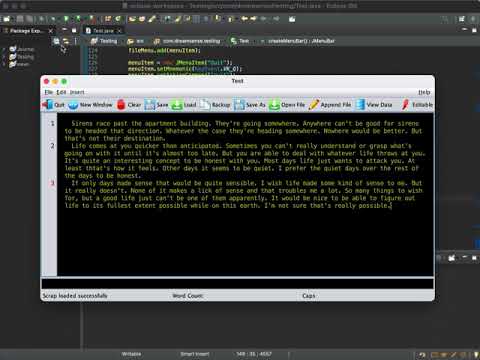Open a New Window from the toolbar
480x360 pixels.
(90, 105)
